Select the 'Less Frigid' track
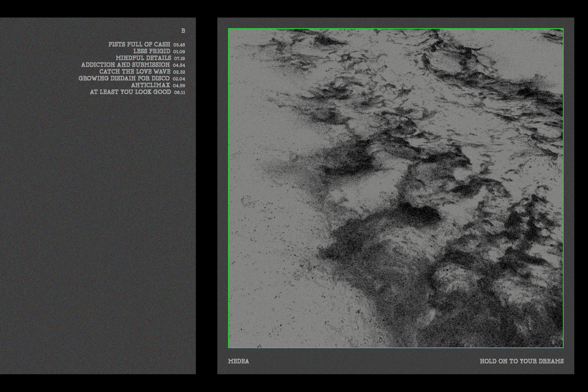588x392 pixels. (x=151, y=51)
